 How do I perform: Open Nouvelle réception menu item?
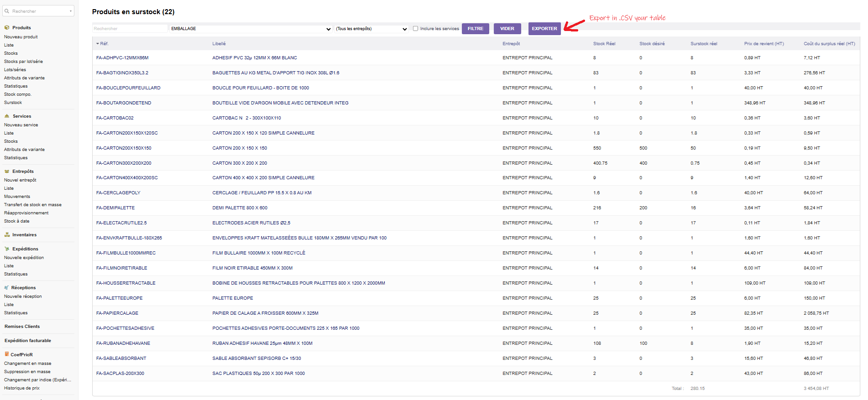(x=23, y=296)
